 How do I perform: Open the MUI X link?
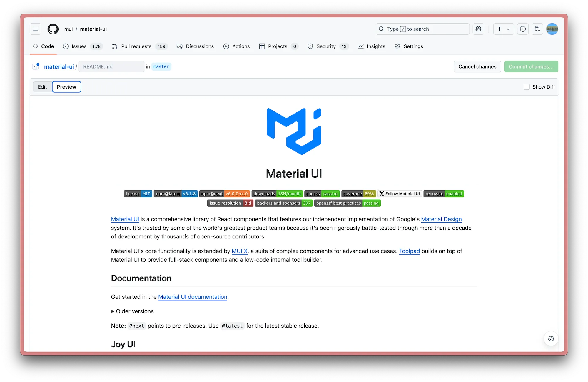point(239,251)
